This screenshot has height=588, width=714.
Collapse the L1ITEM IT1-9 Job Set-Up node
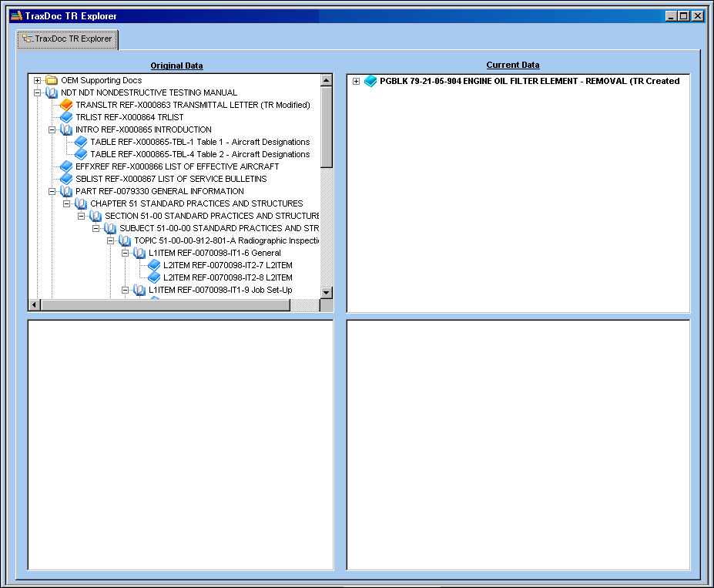125,290
